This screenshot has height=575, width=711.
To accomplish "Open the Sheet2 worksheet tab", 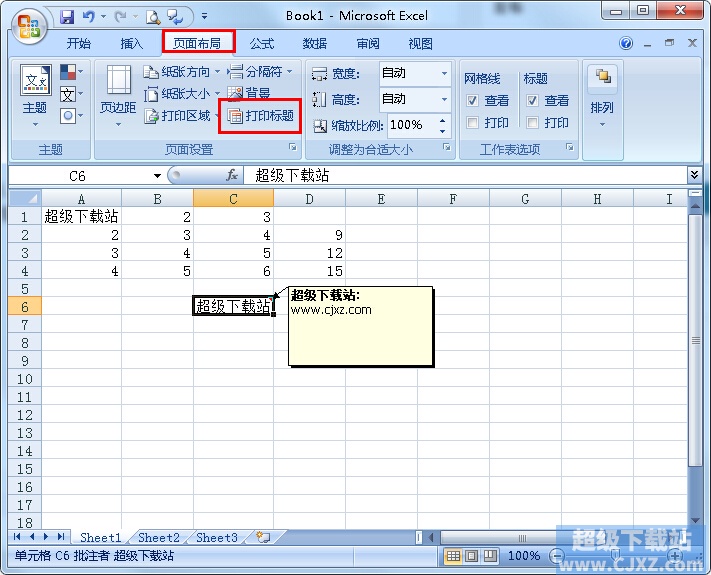I will pyautogui.click(x=159, y=537).
